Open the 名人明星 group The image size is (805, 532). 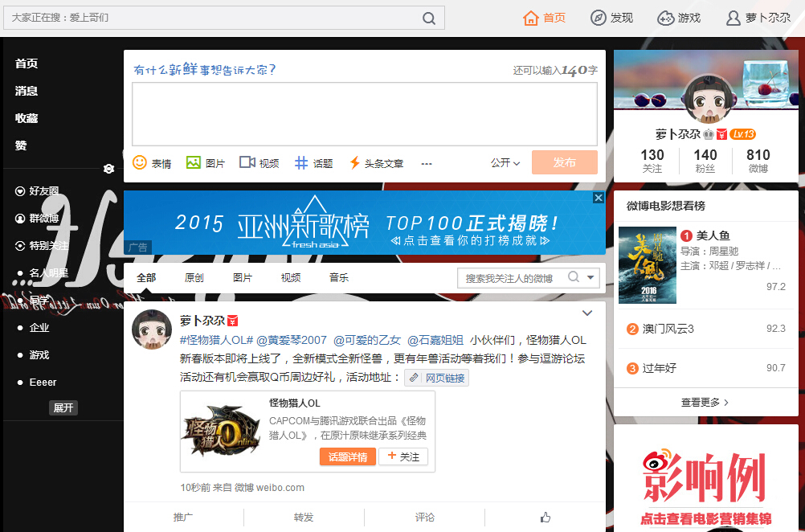(43, 273)
